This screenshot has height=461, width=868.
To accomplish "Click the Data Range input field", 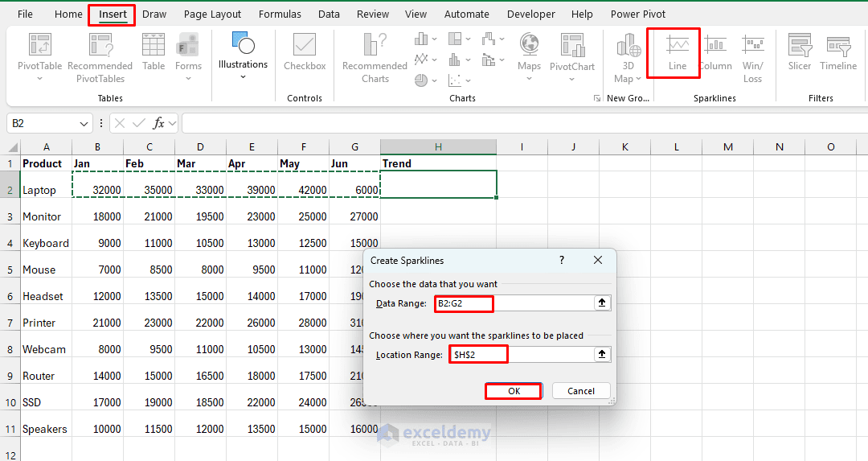I will [514, 303].
